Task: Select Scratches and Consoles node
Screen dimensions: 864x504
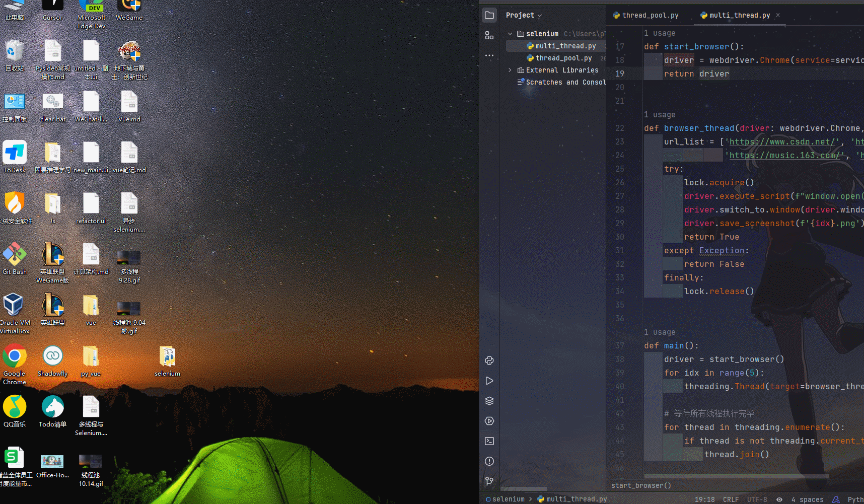Action: click(x=561, y=82)
